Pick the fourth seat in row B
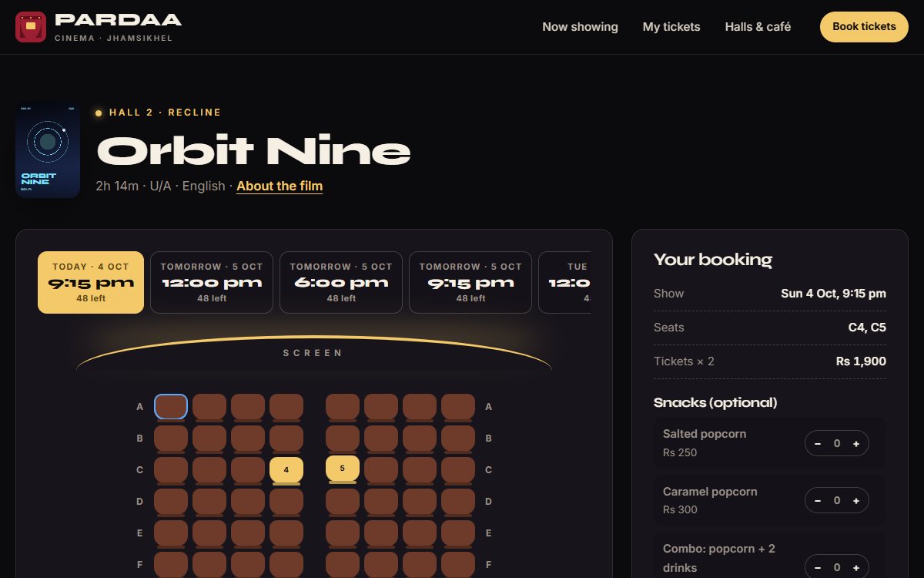The image size is (924, 578). [286, 438]
